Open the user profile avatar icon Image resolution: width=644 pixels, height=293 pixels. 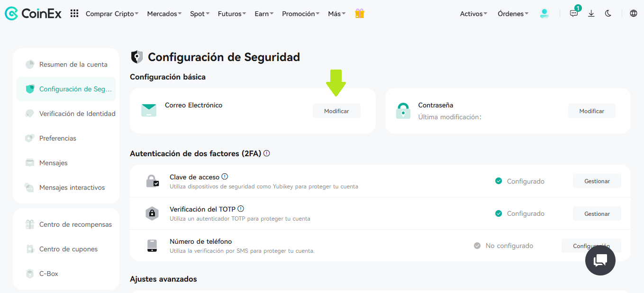click(544, 14)
